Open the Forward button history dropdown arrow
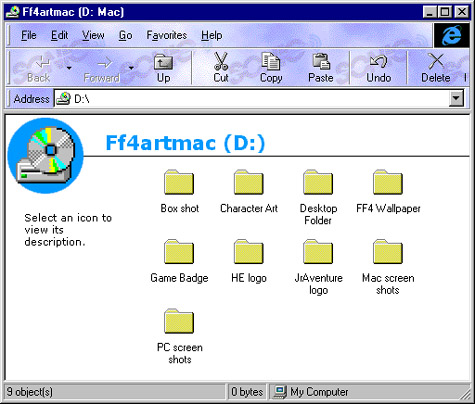 [131, 68]
